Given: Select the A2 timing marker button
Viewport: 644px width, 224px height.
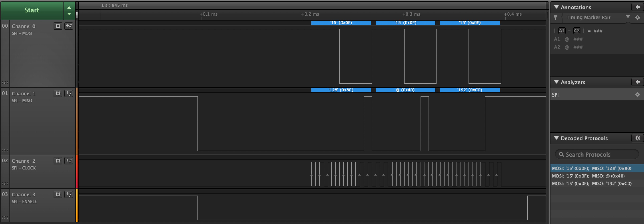Looking at the screenshot, I should [x=576, y=31].
